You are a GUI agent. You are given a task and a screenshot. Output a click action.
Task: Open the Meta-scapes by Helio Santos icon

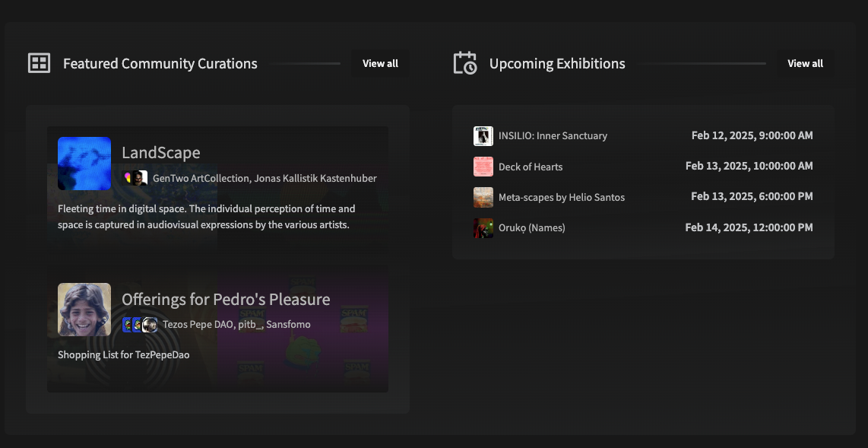[483, 197]
